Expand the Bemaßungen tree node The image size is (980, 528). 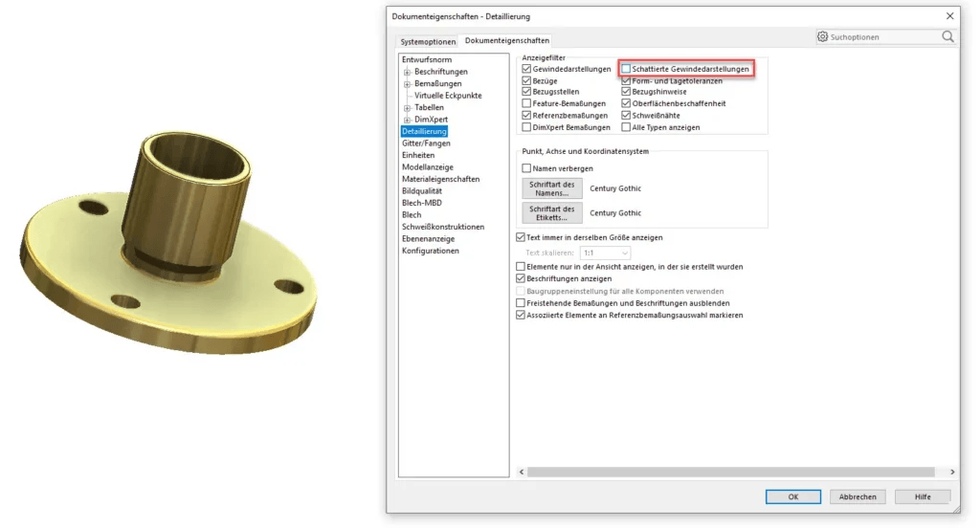tap(407, 84)
